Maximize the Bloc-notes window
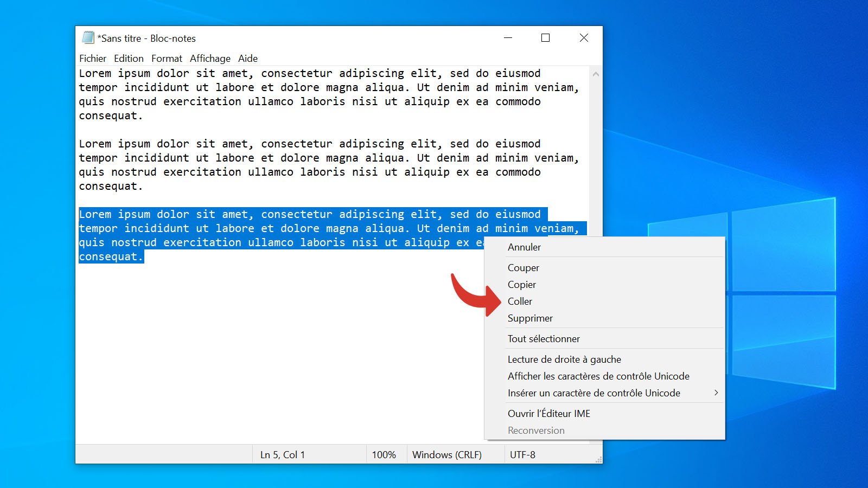 (x=546, y=38)
